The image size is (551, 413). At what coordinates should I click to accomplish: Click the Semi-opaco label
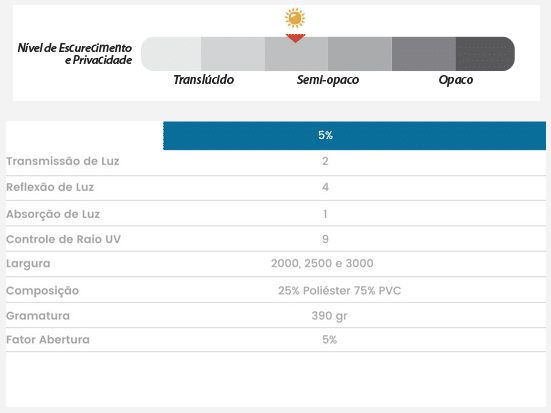coord(328,80)
